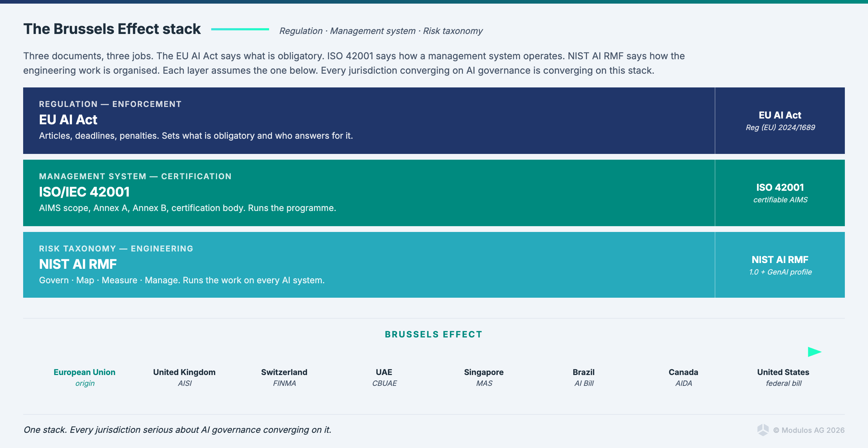Select the EU AI Act regulation band
868x448 pixels.
coord(369,121)
